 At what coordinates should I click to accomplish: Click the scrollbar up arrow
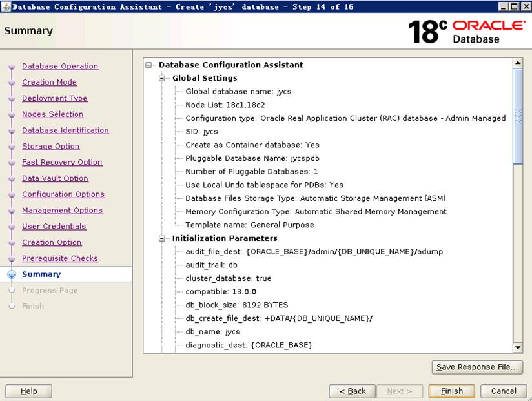point(518,63)
